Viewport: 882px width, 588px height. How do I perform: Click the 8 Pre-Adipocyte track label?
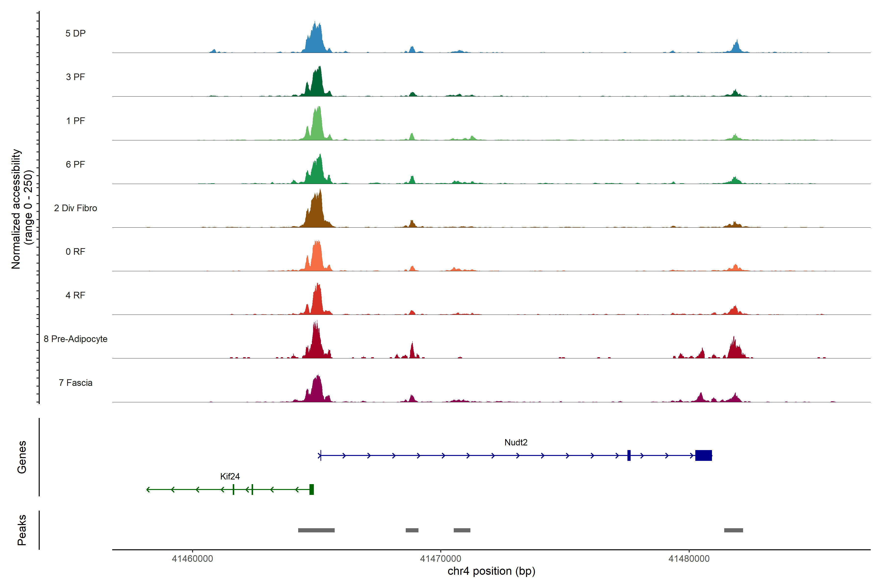tap(75, 339)
